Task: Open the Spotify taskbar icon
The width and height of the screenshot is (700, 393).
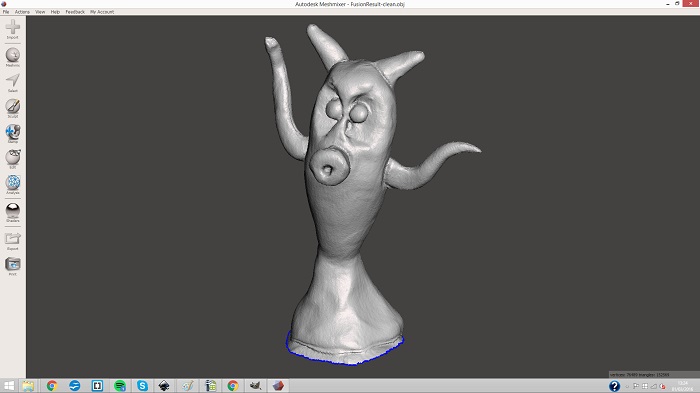Action: (x=120, y=385)
